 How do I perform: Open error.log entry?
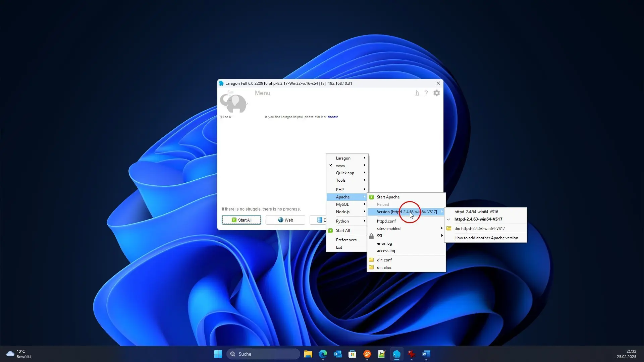(406, 243)
